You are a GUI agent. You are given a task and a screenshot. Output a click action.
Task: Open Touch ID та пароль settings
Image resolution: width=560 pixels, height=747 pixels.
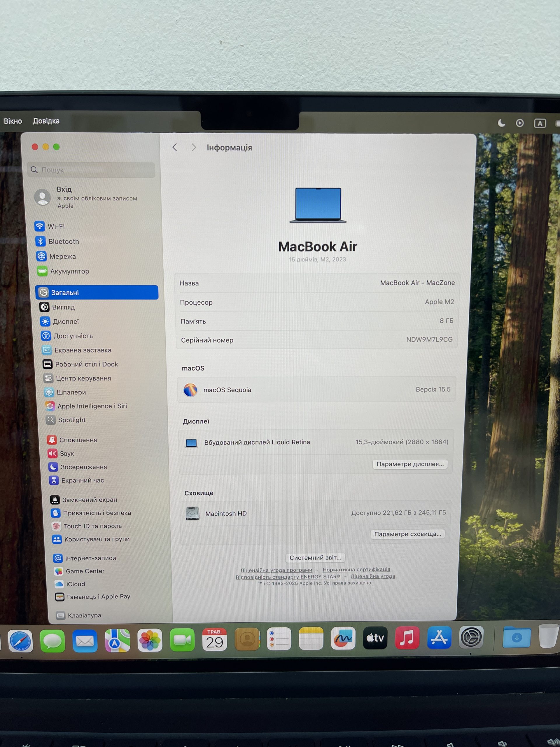(x=87, y=526)
